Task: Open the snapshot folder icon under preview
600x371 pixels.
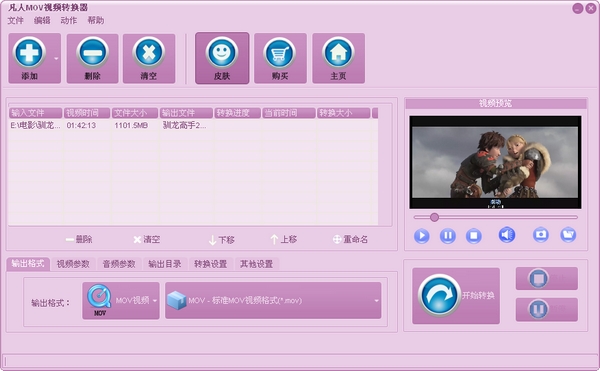Action: pyautogui.click(x=568, y=235)
